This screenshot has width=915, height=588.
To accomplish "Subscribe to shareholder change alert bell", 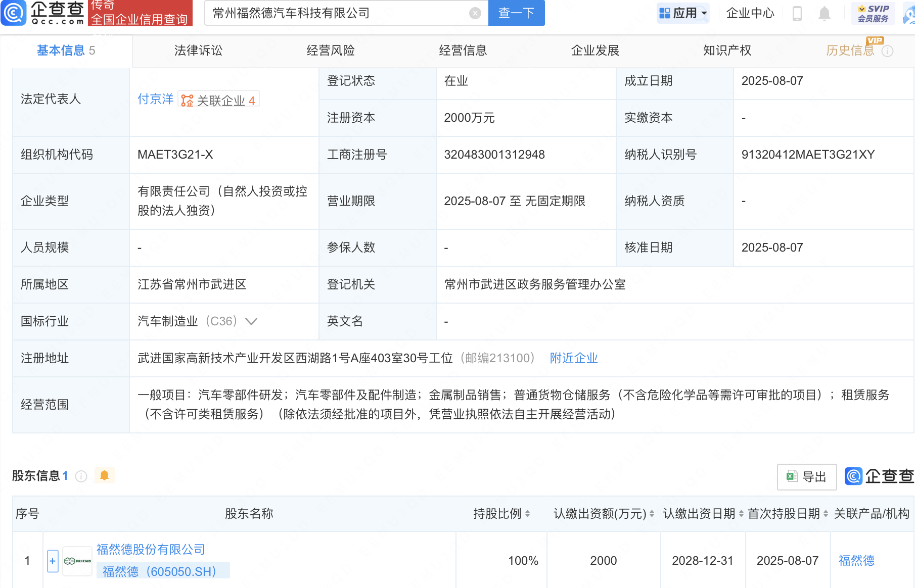I will coord(105,475).
